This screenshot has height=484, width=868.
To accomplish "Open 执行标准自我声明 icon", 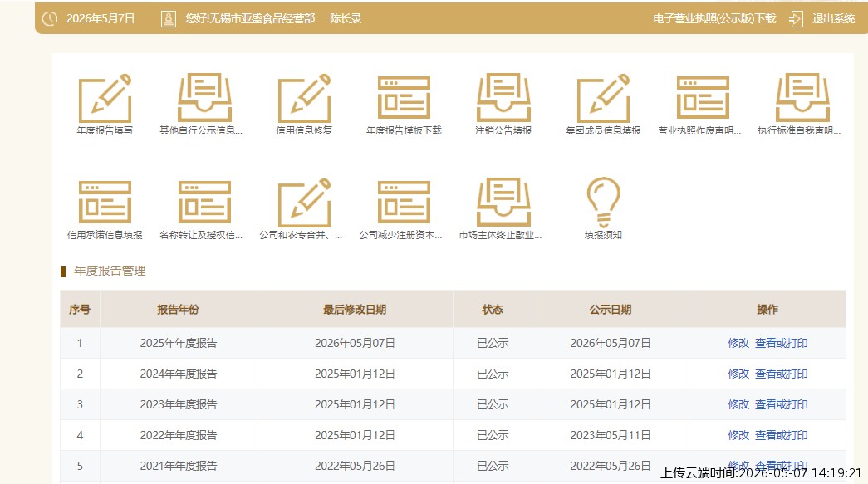I will (802, 98).
